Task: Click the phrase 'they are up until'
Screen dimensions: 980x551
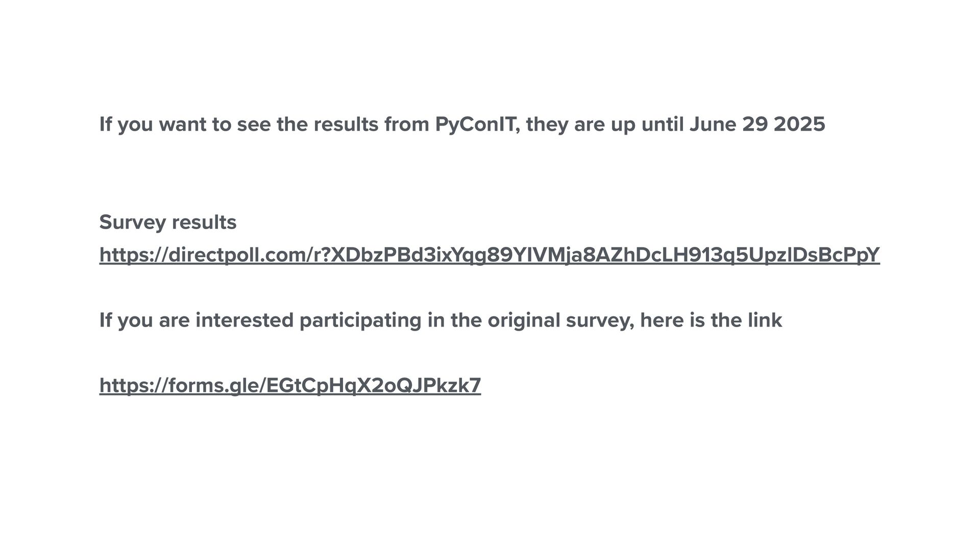Action: click(x=604, y=124)
